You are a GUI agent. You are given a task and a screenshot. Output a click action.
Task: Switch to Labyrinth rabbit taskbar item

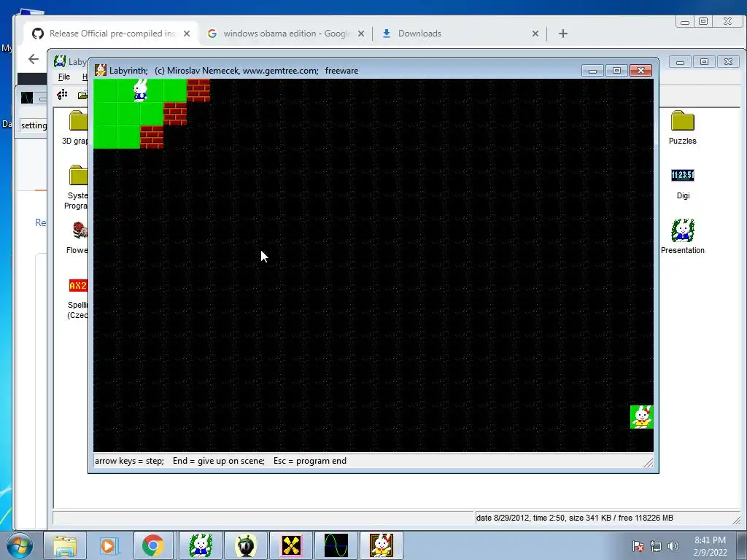[381, 545]
